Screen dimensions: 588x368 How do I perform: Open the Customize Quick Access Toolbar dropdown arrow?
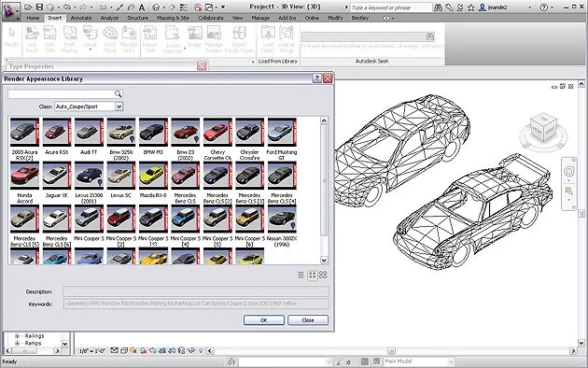pyautogui.click(x=223, y=7)
